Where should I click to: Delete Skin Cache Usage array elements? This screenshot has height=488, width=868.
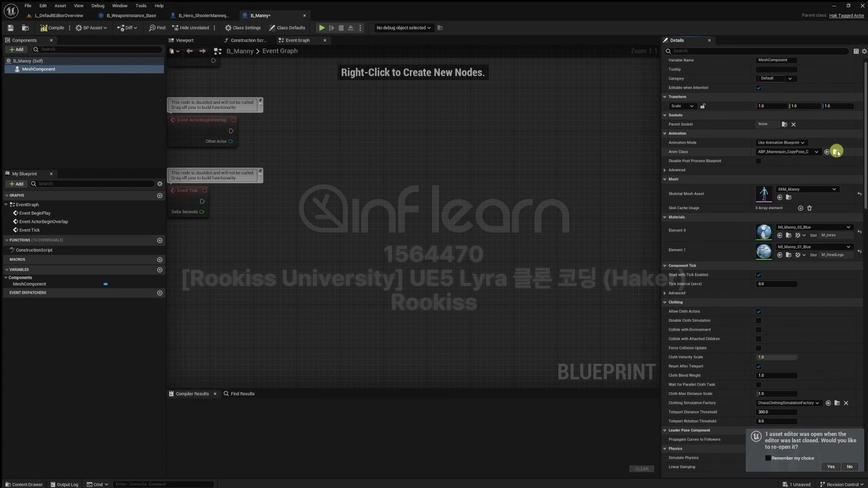(x=810, y=208)
